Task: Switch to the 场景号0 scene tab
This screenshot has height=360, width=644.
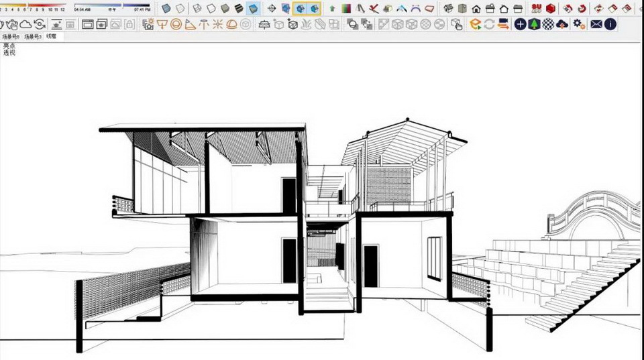Action: 11,36
